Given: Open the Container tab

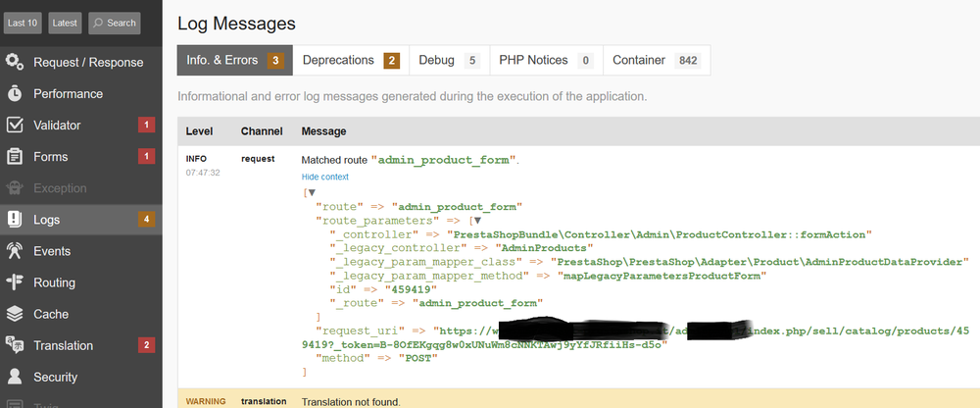Looking at the screenshot, I should (x=657, y=60).
